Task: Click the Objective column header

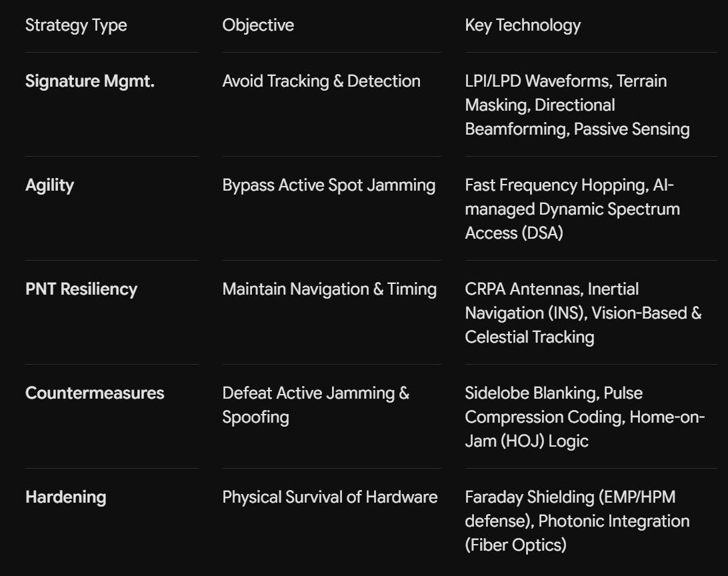Action: [258, 25]
